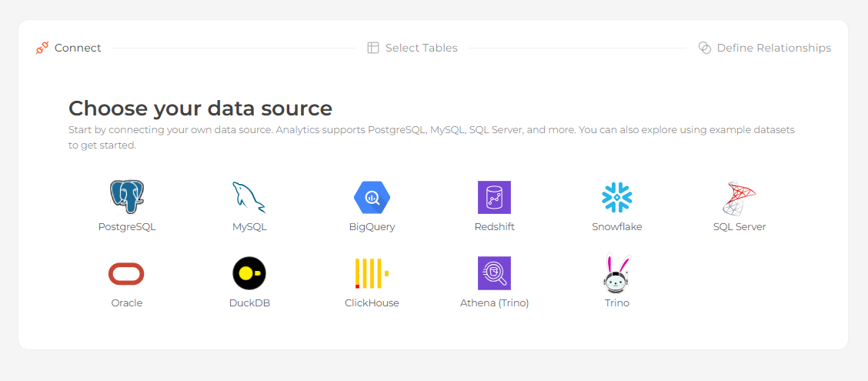This screenshot has width=868, height=381.
Task: Pick the Athena (Trino) icon
Action: [494, 273]
